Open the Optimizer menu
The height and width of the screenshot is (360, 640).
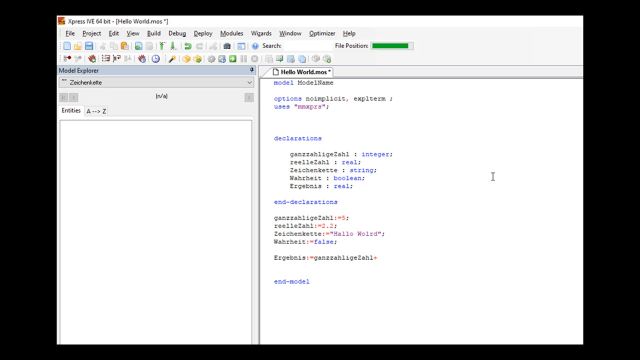pos(322,33)
